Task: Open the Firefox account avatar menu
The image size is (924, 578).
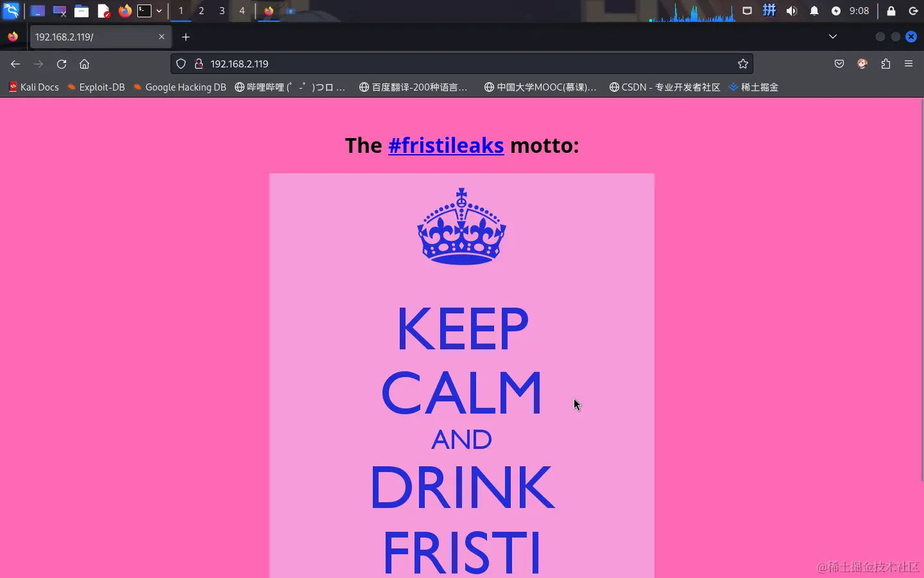Action: click(x=862, y=64)
